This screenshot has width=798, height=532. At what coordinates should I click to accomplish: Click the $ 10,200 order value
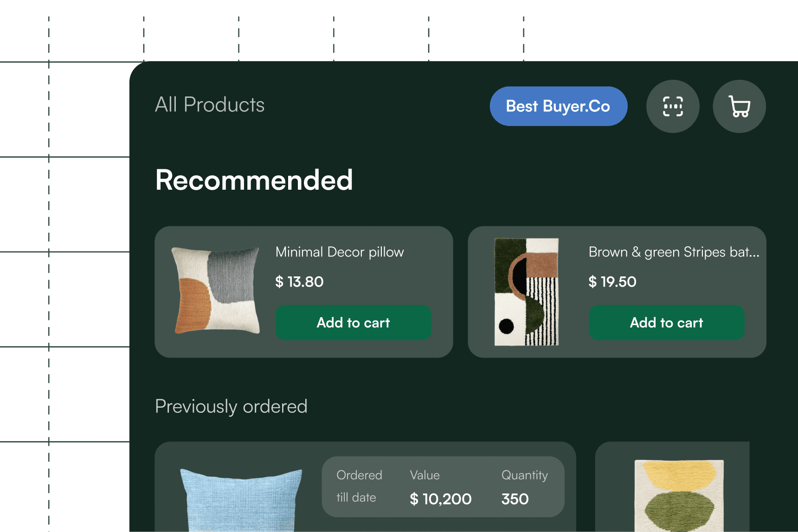pos(441,499)
